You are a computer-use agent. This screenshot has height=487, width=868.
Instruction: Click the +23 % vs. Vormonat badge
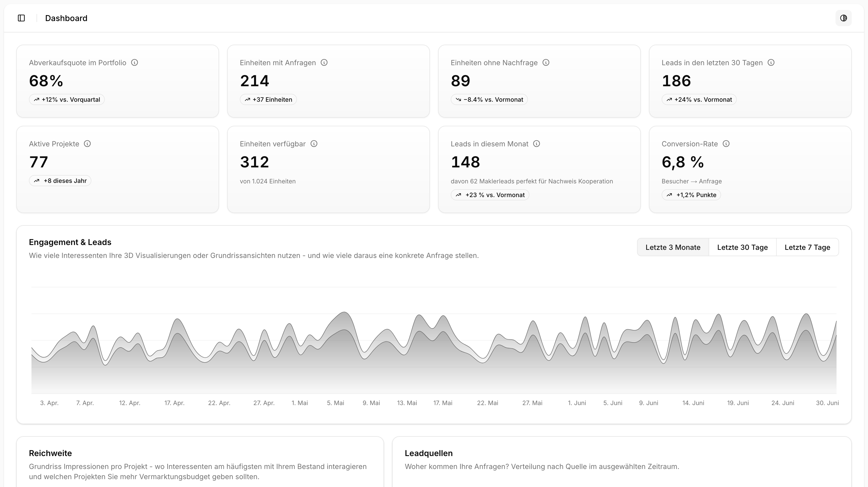coord(490,195)
